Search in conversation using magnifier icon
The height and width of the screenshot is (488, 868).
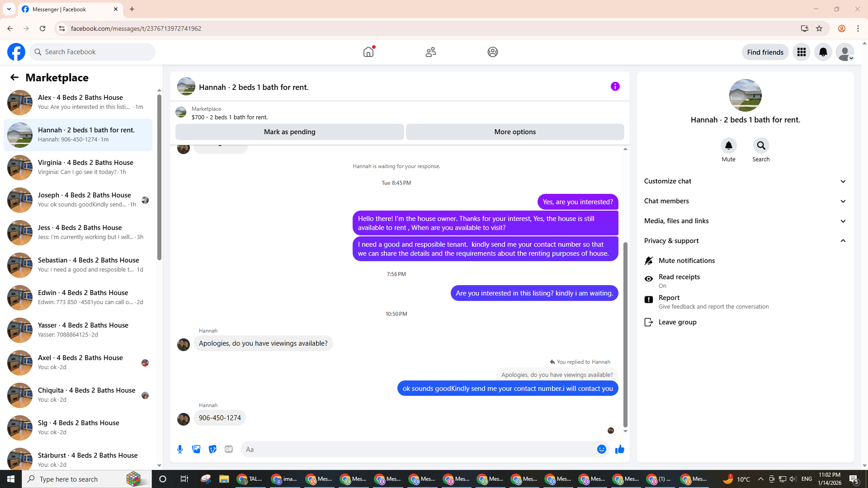pos(761,145)
